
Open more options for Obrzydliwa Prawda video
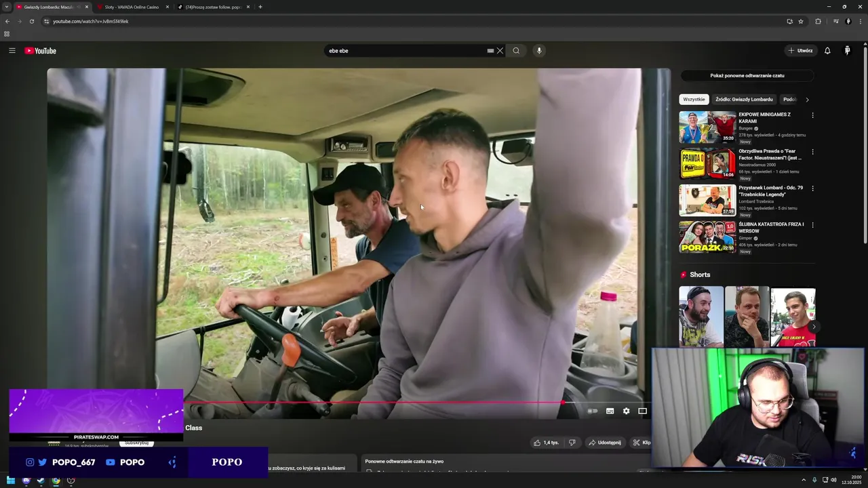812,152
